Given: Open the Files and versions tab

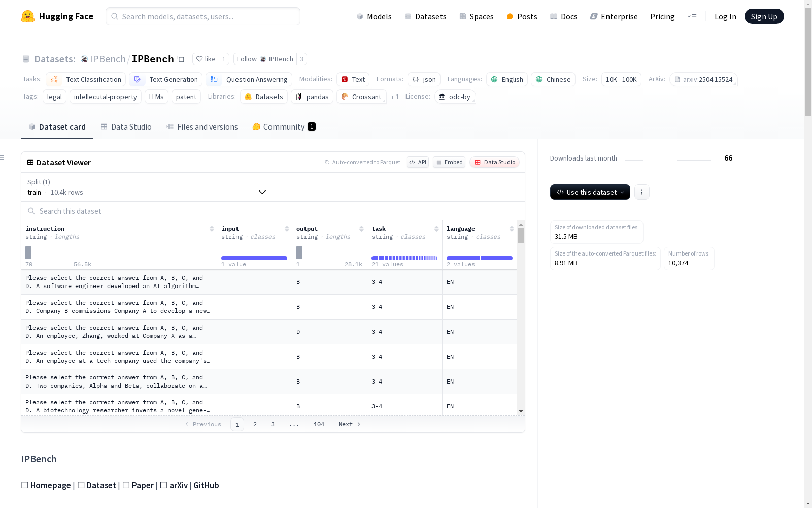Looking at the screenshot, I should pos(202,127).
